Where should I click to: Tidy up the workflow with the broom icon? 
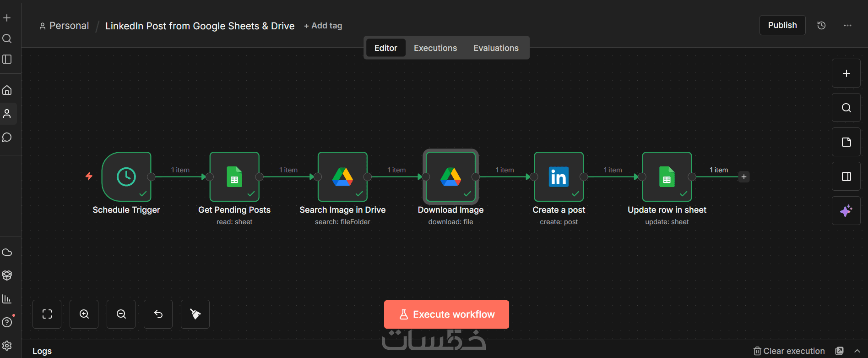pyautogui.click(x=195, y=314)
